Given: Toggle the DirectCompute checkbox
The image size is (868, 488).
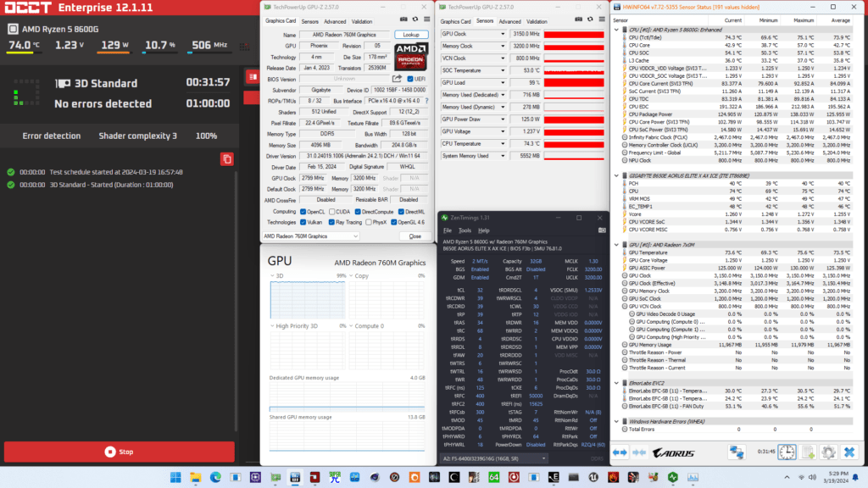Looking at the screenshot, I should coord(358,212).
